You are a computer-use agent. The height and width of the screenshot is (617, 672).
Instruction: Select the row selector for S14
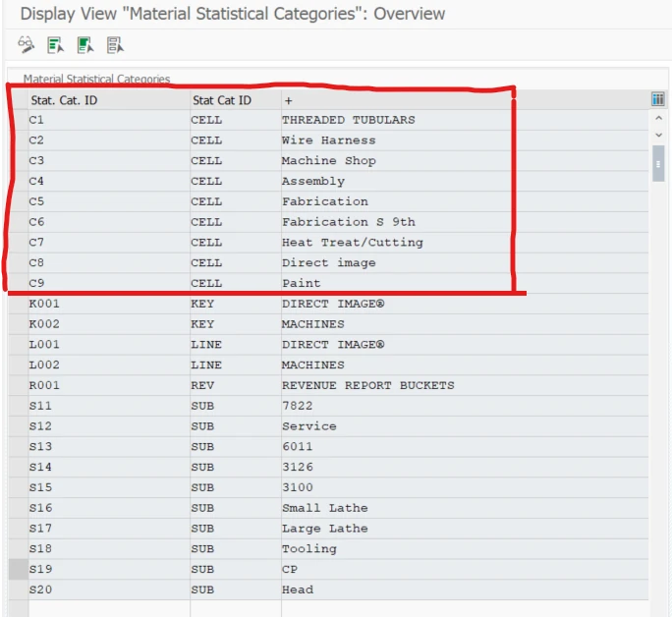pyautogui.click(x=19, y=467)
